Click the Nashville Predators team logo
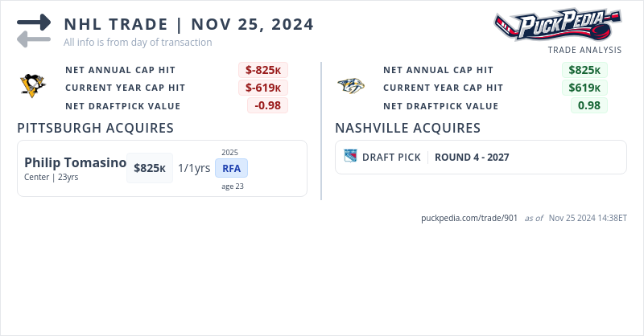 coord(351,85)
